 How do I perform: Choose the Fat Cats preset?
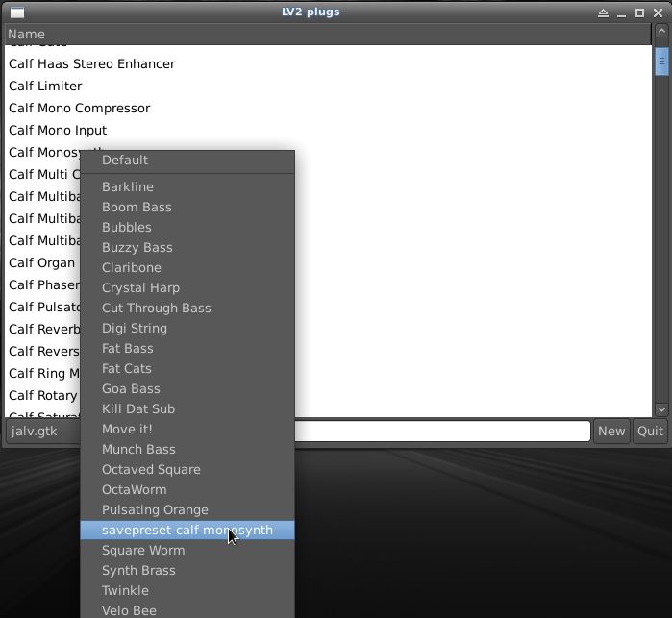pos(187,368)
